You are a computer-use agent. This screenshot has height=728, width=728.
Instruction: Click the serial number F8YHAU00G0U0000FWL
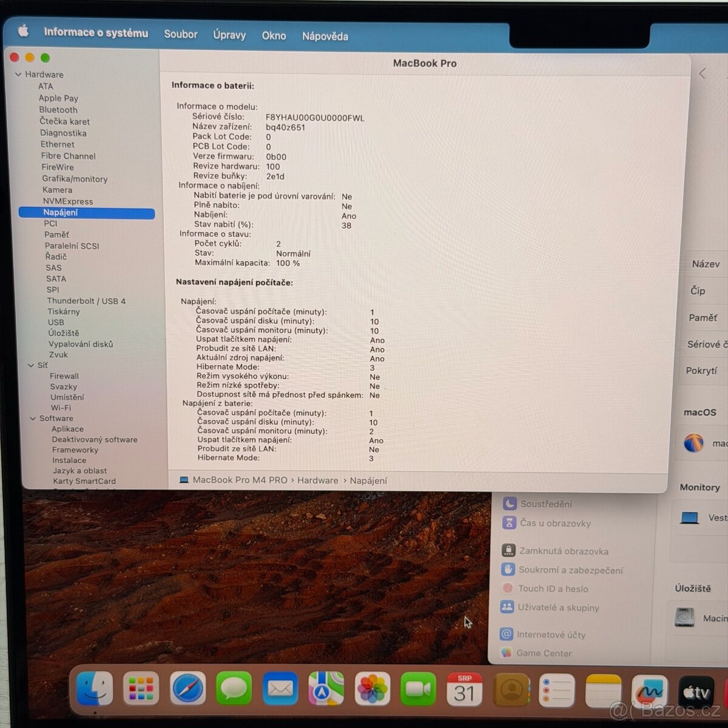coord(315,118)
